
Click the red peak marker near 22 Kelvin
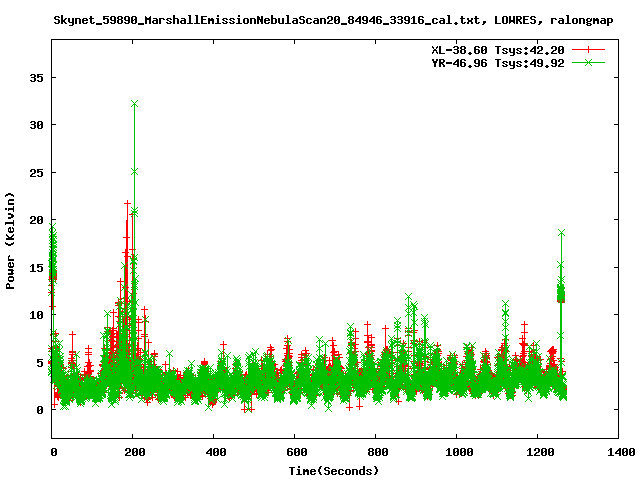pos(127,202)
